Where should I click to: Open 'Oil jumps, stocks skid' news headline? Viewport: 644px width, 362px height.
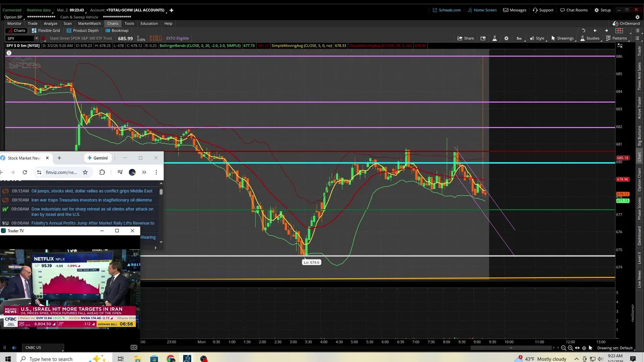pos(92,191)
